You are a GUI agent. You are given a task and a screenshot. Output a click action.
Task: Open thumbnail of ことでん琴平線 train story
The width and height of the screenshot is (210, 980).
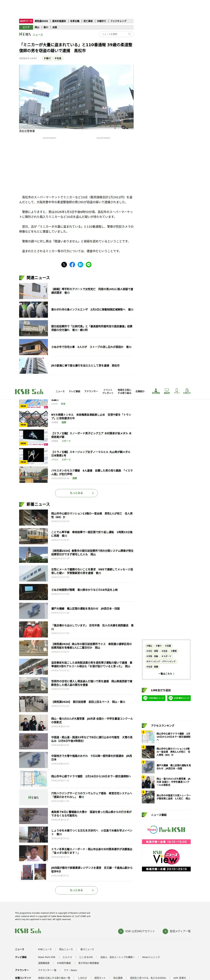pos(34,536)
